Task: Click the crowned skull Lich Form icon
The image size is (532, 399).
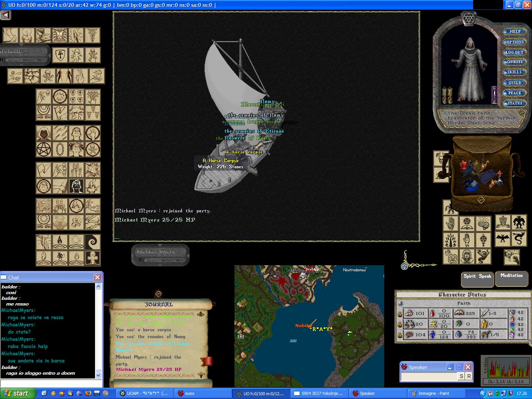Action: [x=503, y=222]
